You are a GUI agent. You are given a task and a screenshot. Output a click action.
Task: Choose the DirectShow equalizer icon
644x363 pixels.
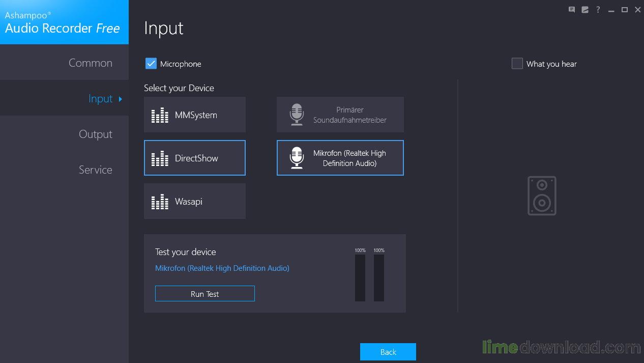coord(159,158)
